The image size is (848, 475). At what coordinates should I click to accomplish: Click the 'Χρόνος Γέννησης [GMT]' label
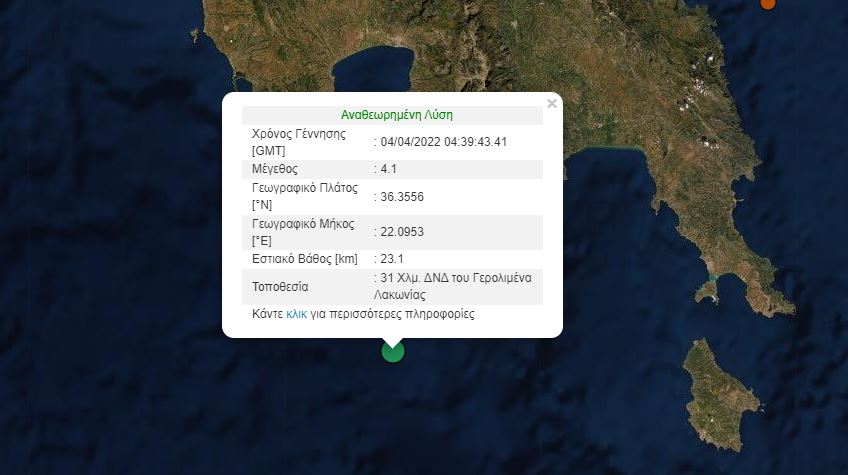(298, 141)
